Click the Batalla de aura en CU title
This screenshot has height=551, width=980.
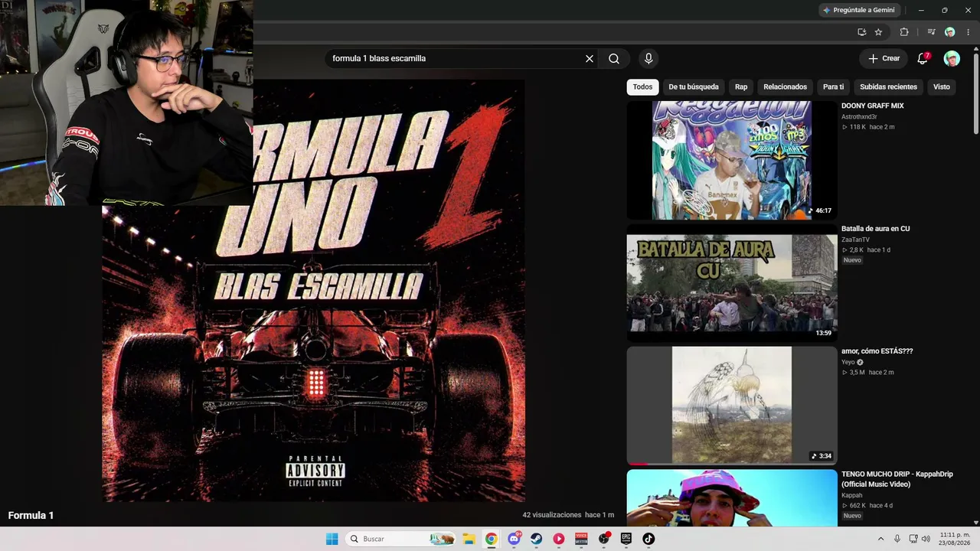(876, 229)
